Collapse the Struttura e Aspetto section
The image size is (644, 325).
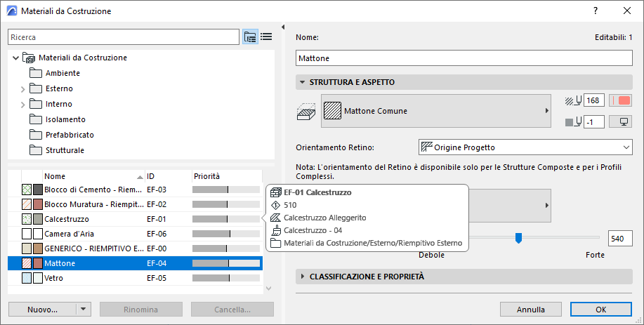(303, 82)
